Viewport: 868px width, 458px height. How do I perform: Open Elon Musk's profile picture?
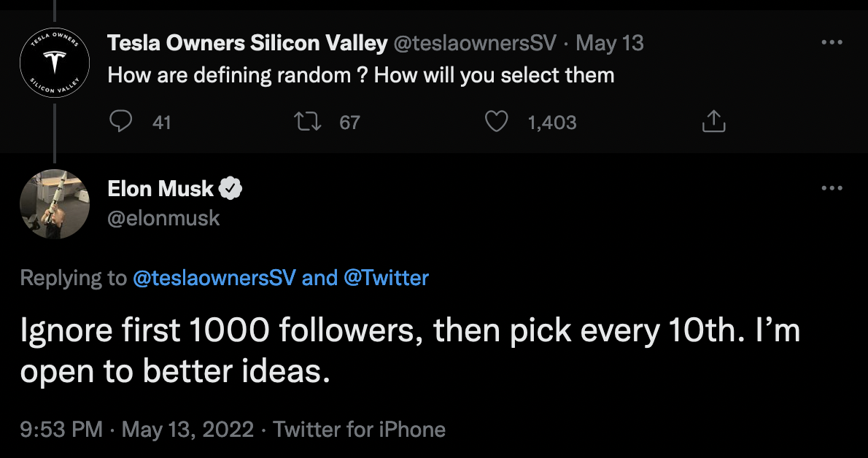pyautogui.click(x=54, y=203)
